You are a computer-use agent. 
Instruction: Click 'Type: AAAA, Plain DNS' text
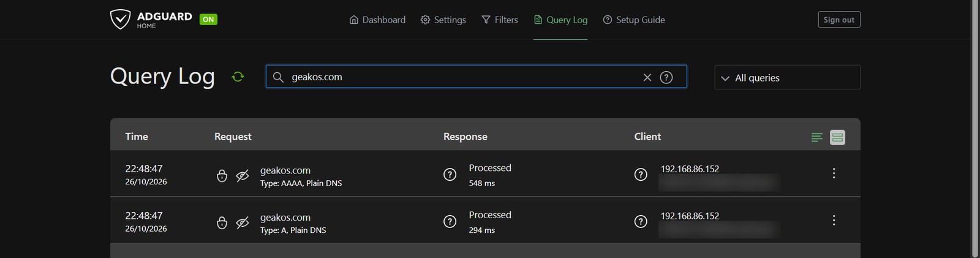301,183
